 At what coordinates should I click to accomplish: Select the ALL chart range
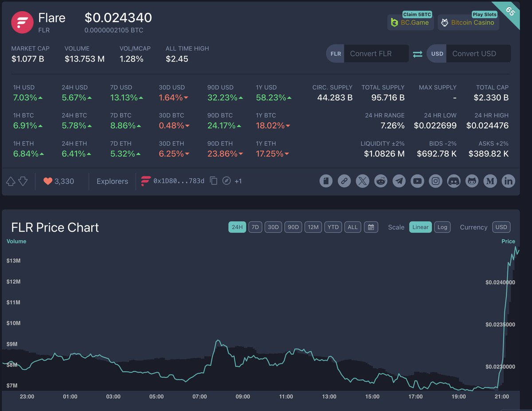352,227
